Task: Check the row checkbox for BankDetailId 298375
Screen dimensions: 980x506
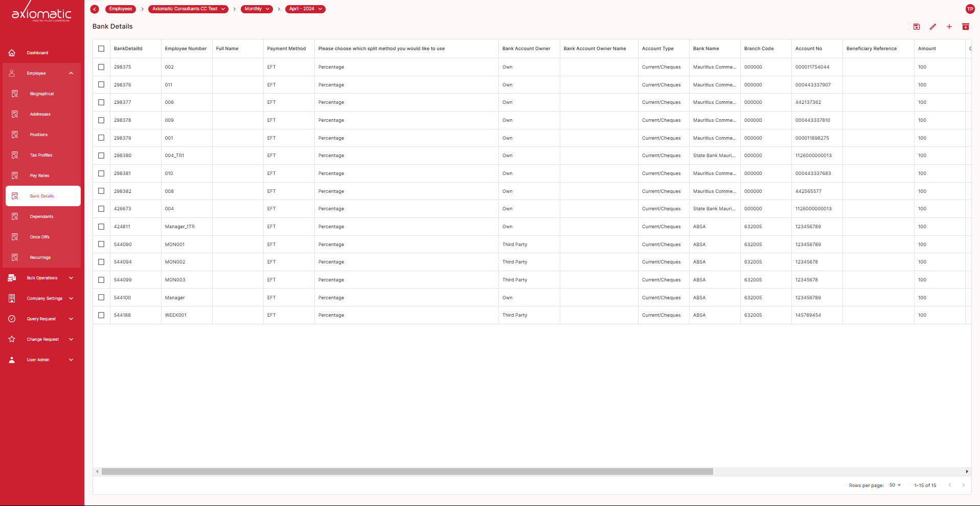Action: pyautogui.click(x=101, y=67)
